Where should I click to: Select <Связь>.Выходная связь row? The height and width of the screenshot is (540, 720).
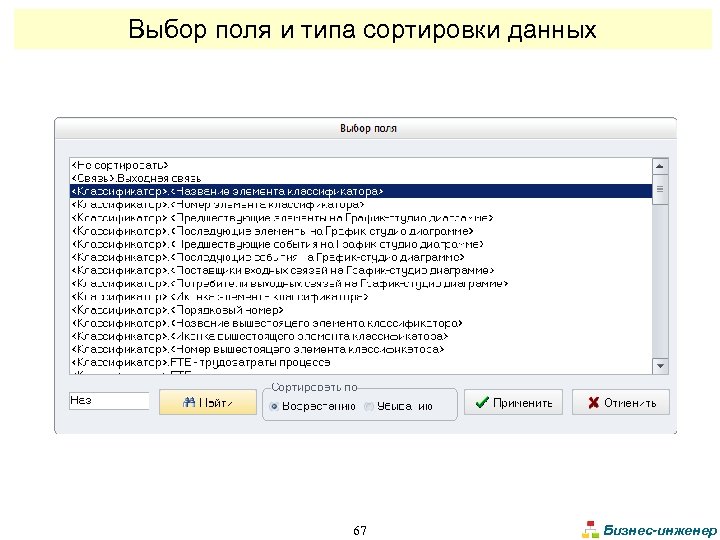361,178
